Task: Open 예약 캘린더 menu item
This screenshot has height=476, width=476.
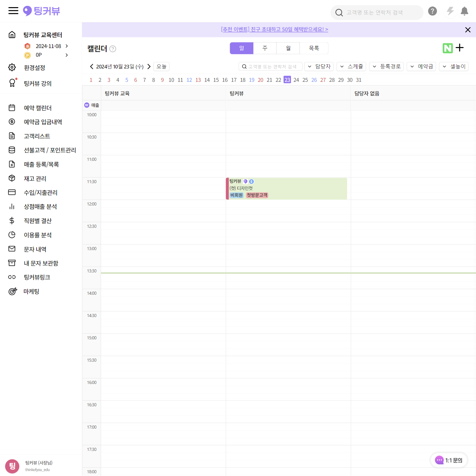Action: 38,108
